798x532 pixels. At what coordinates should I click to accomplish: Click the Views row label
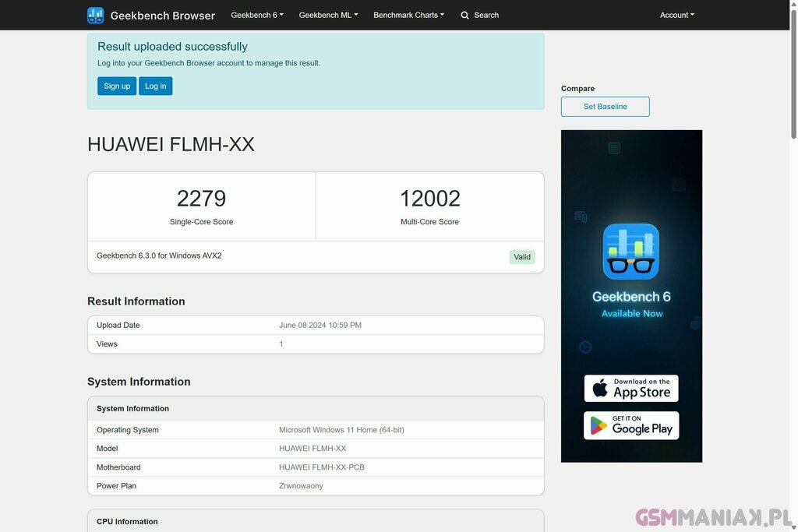click(107, 344)
